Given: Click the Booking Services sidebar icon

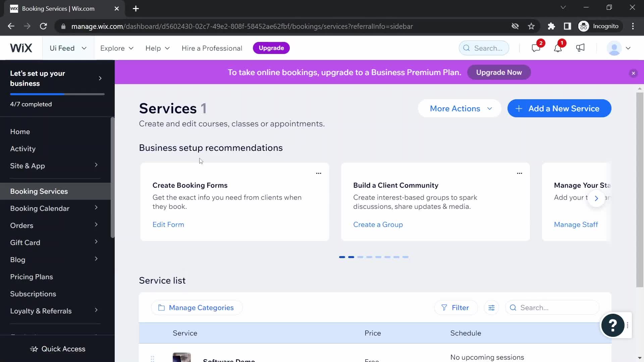Looking at the screenshot, I should click(x=39, y=191).
